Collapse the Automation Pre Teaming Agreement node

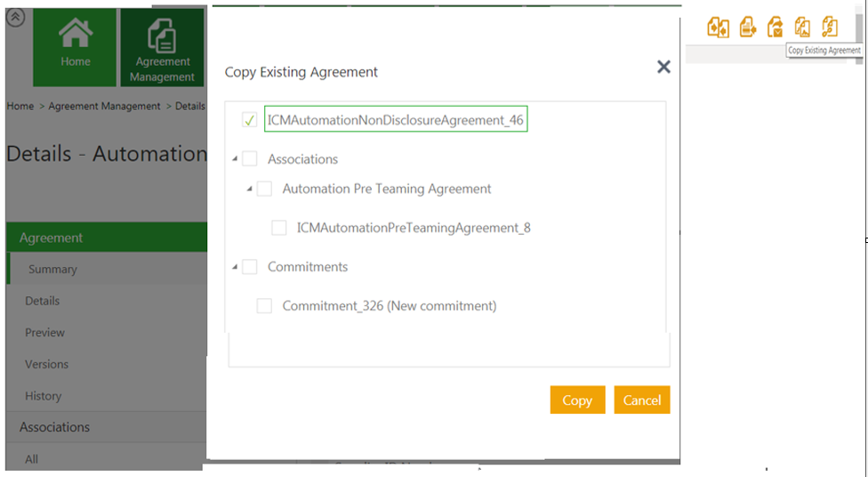point(249,189)
